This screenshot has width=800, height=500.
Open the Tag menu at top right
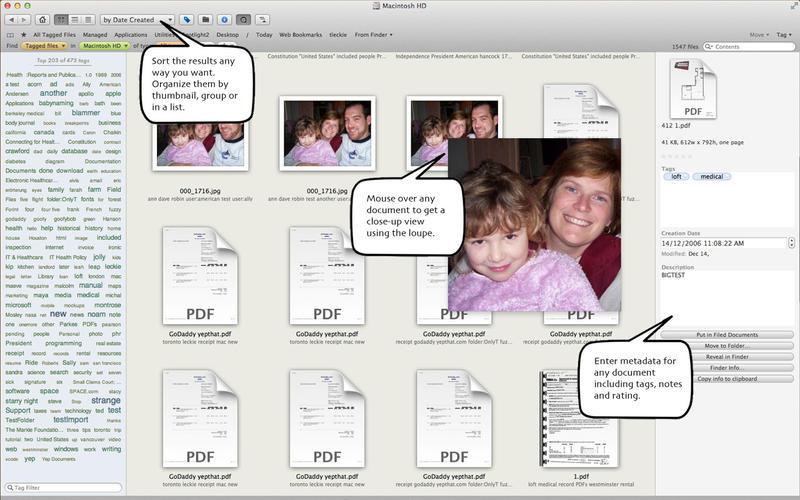point(784,34)
